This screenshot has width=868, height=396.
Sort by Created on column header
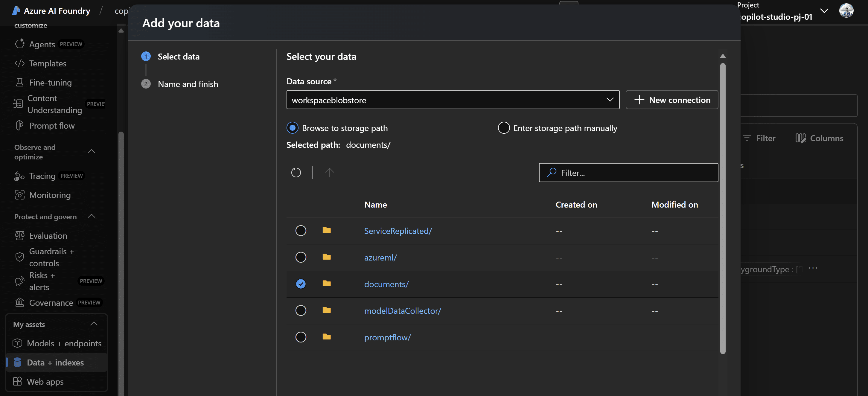[x=576, y=204]
